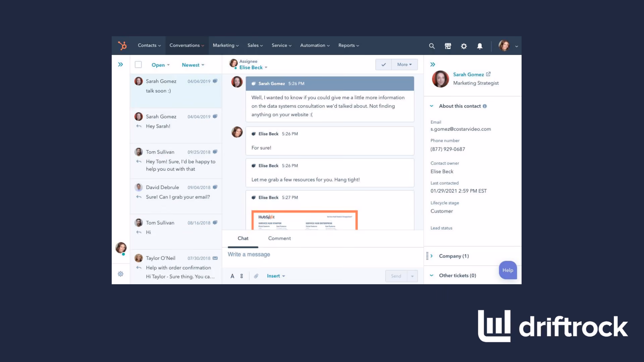Click the snippets icon beside text formatting
Screen dimensions: 644x362
pyautogui.click(x=241, y=276)
